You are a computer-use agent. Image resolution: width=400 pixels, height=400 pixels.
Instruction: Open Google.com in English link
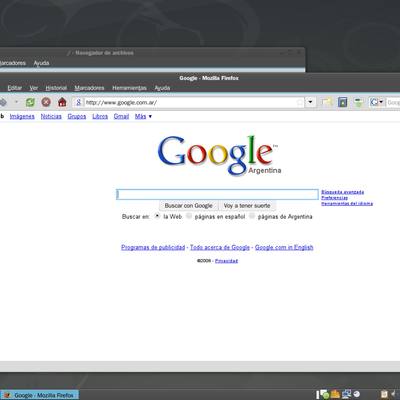pyautogui.click(x=284, y=247)
